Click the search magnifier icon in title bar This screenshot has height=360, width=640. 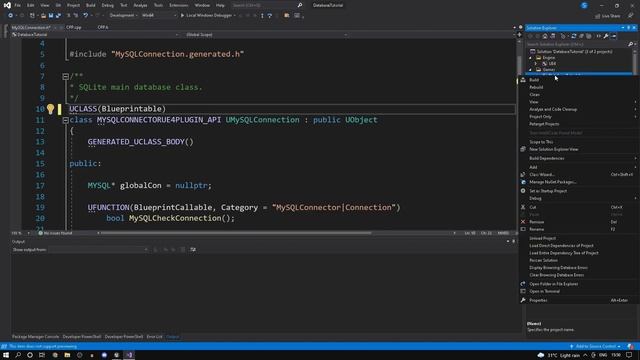pos(300,5)
